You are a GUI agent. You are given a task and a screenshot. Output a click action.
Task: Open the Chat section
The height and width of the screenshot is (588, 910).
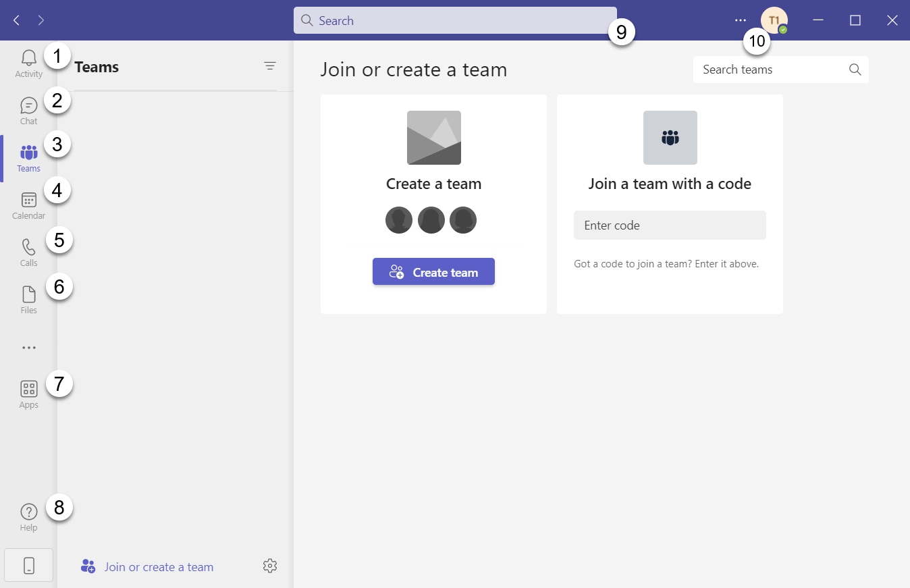[x=28, y=109]
